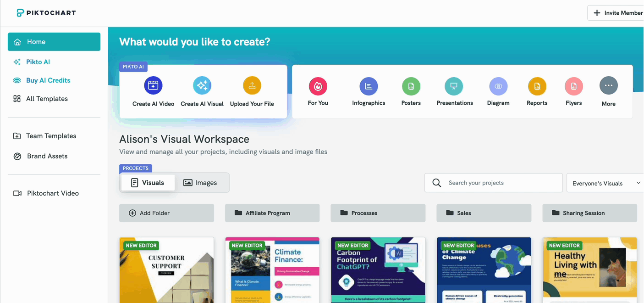Go to Buy AI Credits

[x=48, y=80]
